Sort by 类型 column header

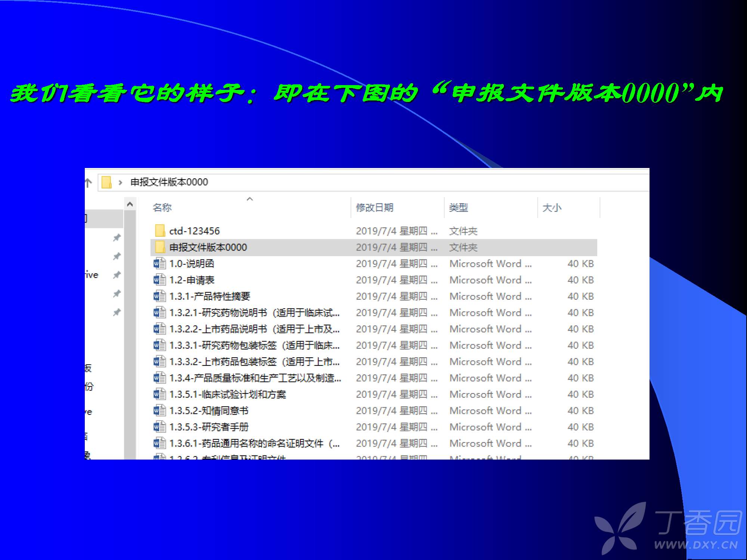(x=458, y=208)
